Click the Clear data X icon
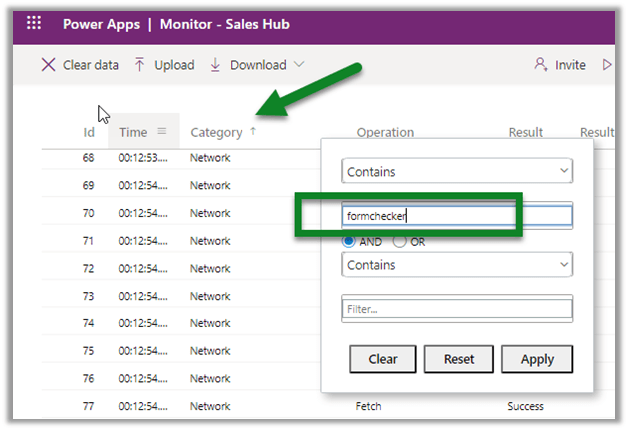The width and height of the screenshot is (628, 430). click(48, 65)
